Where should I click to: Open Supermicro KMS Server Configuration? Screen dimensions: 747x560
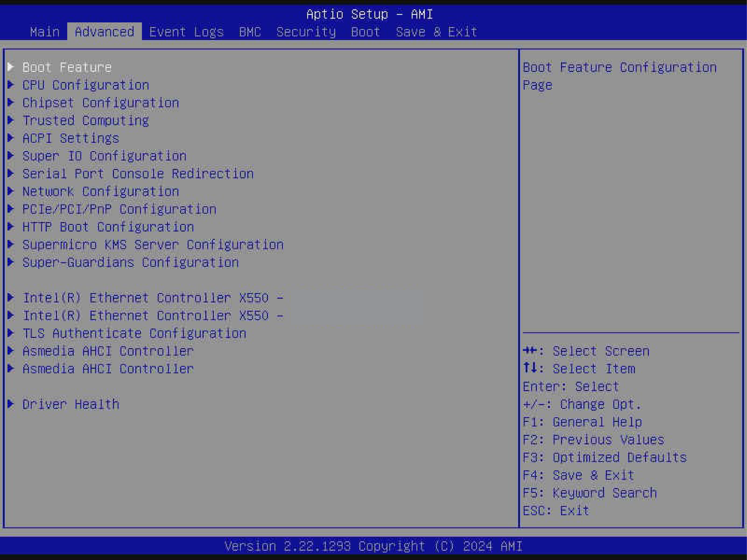(153, 244)
